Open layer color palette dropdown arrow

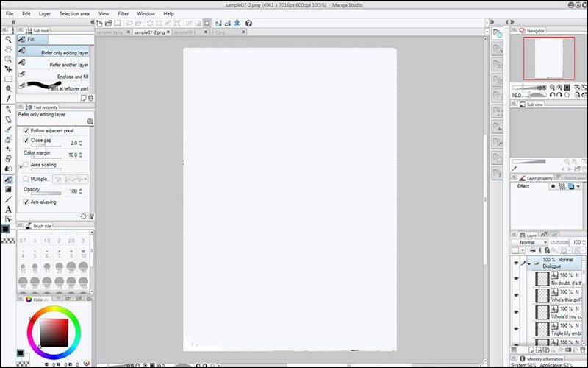point(523,250)
